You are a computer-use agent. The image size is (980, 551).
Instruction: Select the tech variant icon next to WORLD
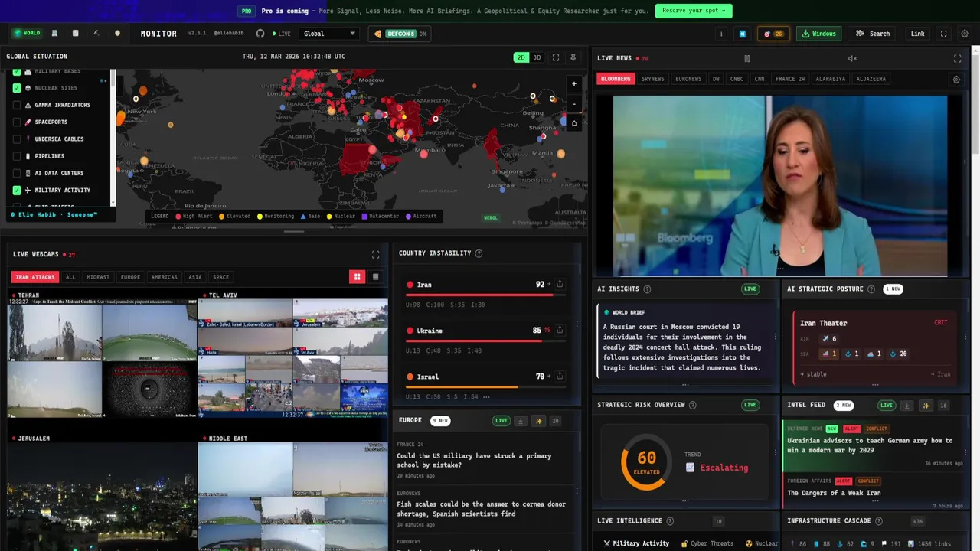coord(54,33)
